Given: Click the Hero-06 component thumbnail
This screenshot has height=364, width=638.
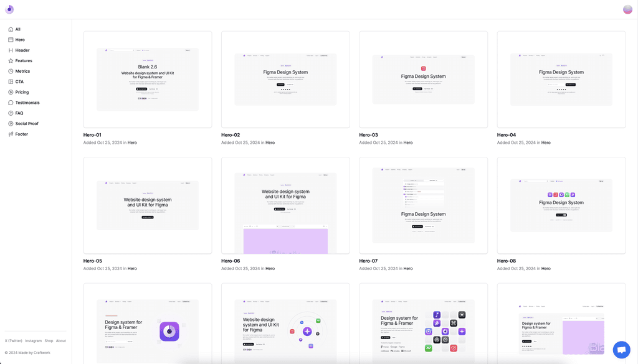Looking at the screenshot, I should pyautogui.click(x=285, y=205).
